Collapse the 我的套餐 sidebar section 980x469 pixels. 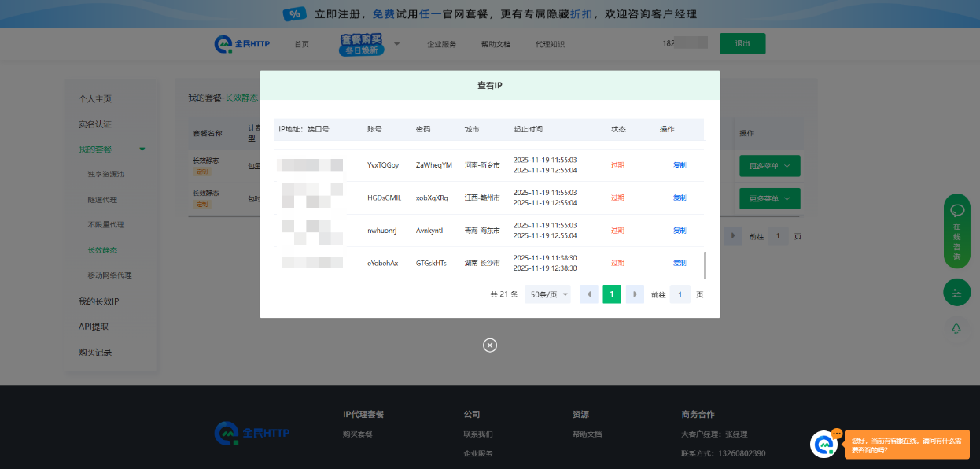coord(142,149)
